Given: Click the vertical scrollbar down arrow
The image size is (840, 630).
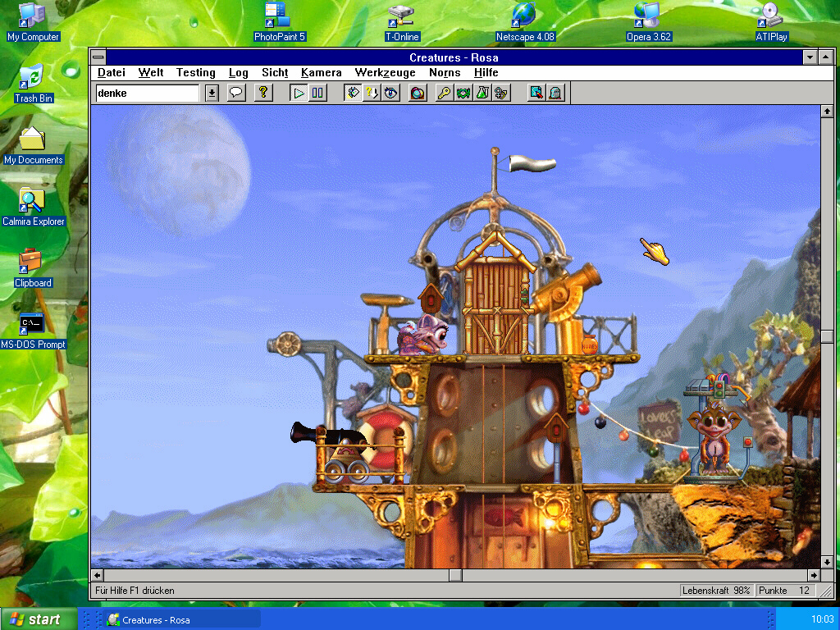Looking at the screenshot, I should (x=827, y=562).
